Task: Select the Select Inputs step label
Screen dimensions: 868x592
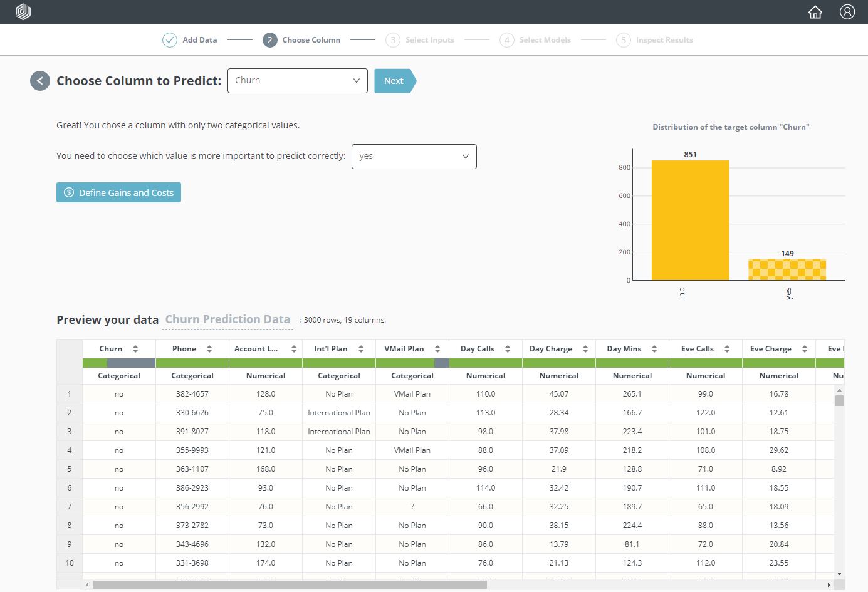Action: [430, 40]
